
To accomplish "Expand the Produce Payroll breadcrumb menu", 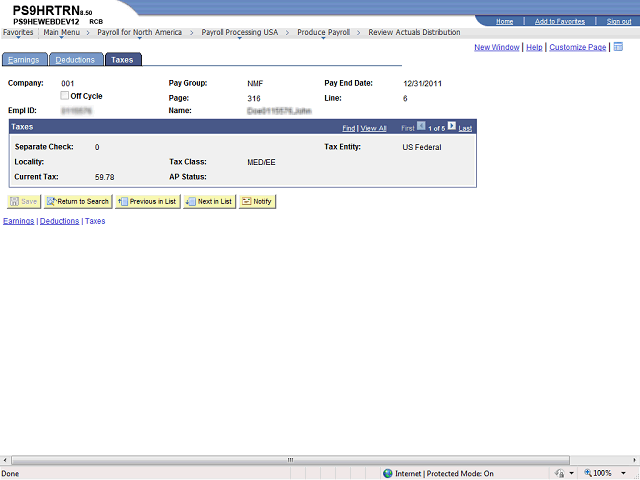I will click(x=323, y=32).
